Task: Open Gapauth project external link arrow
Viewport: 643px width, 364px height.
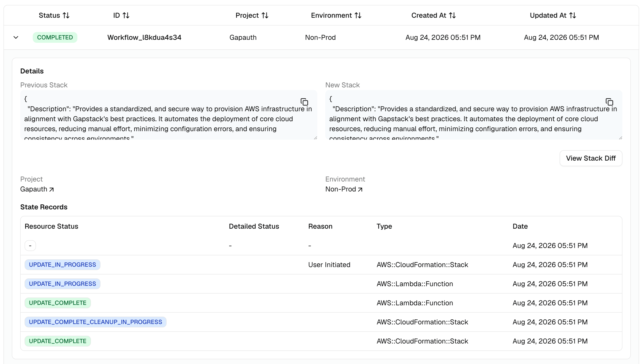Action: pyautogui.click(x=52, y=189)
